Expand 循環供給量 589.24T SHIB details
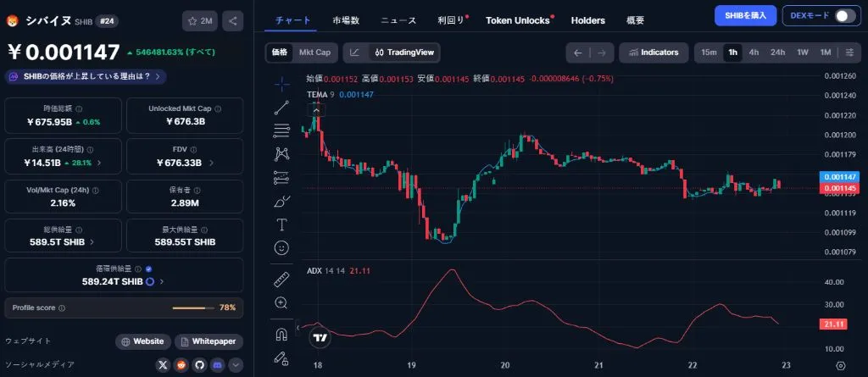The image size is (868, 377). pos(162,281)
